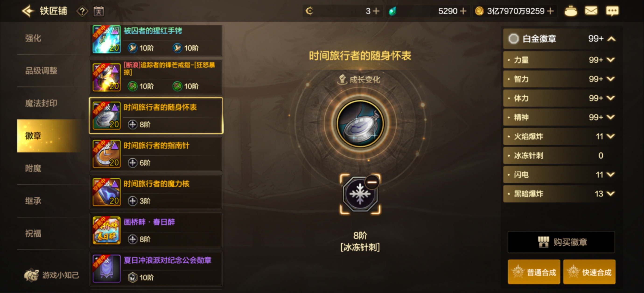This screenshot has width=644, height=293.
Task: Open the calendar icon in the top bar
Action: [99, 11]
